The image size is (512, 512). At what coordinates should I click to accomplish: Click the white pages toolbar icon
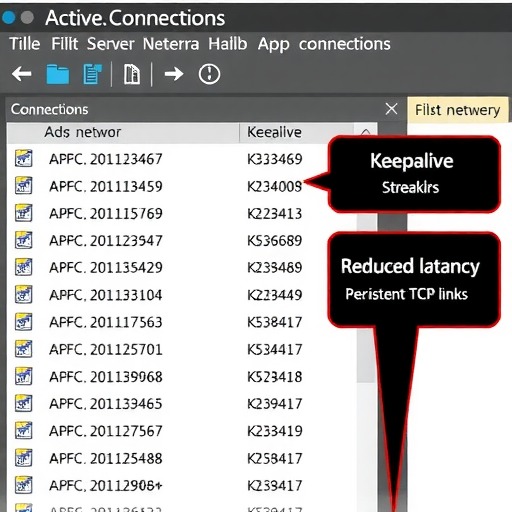132,74
